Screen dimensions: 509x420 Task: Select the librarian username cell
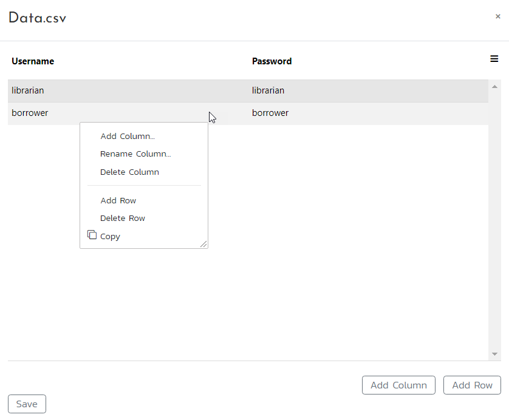28,91
